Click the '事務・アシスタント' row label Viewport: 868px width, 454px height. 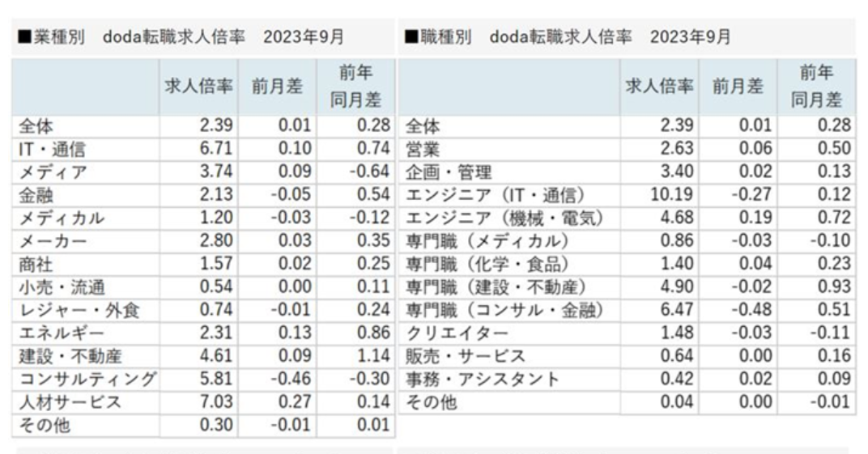483,380
